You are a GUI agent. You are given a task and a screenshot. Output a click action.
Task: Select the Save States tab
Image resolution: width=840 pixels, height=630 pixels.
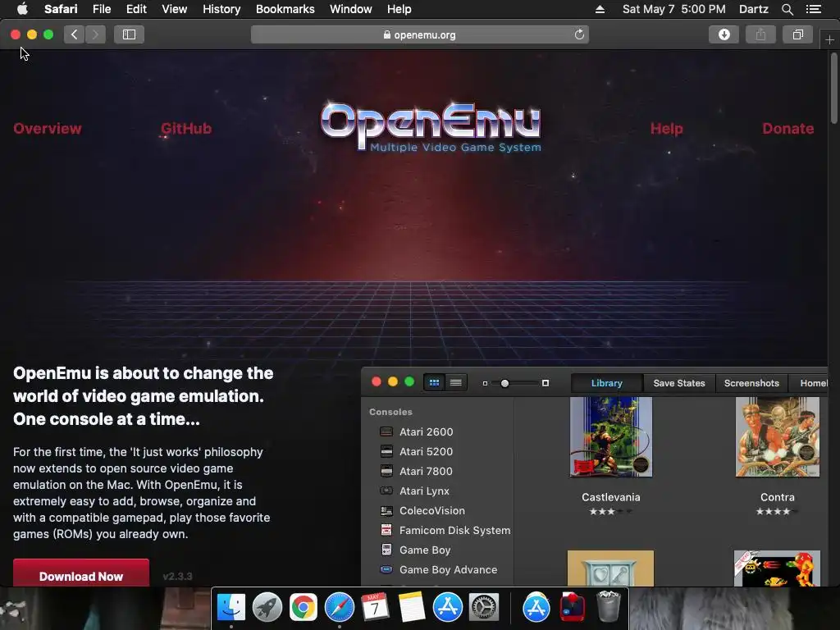[x=678, y=384]
